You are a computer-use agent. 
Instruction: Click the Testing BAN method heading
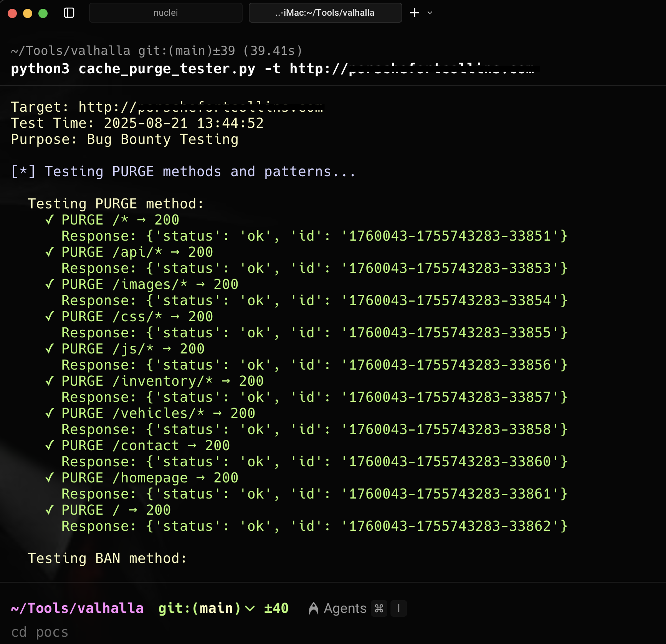pos(107,558)
